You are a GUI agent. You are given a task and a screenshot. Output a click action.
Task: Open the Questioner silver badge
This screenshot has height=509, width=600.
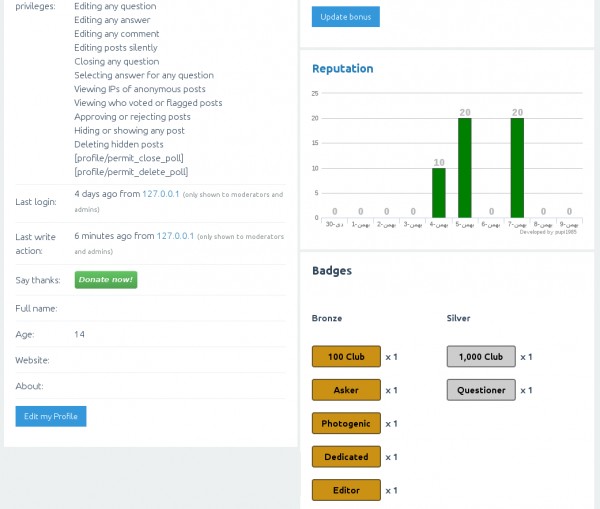pyautogui.click(x=481, y=390)
